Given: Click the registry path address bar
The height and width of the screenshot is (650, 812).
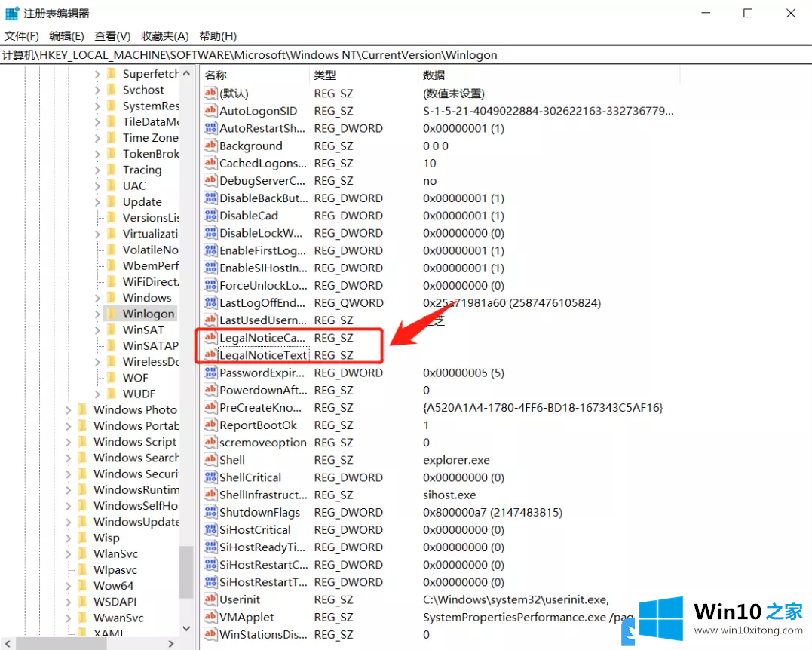Looking at the screenshot, I should (406, 55).
